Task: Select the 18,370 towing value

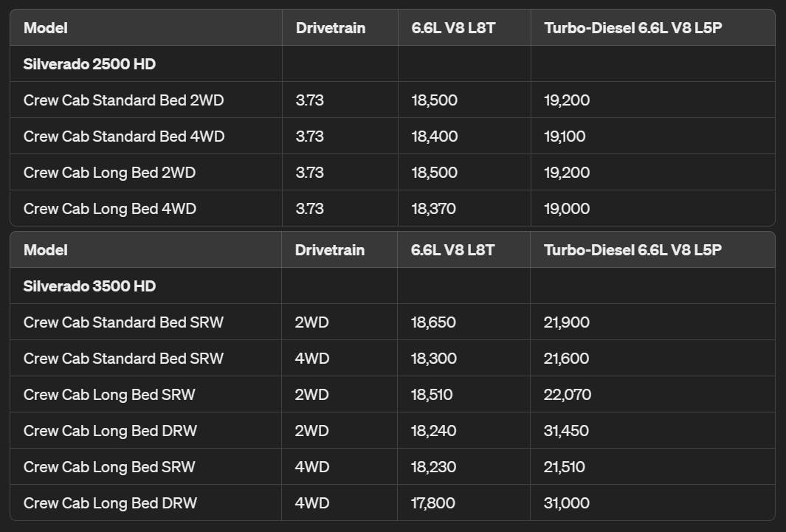Action: click(x=434, y=208)
